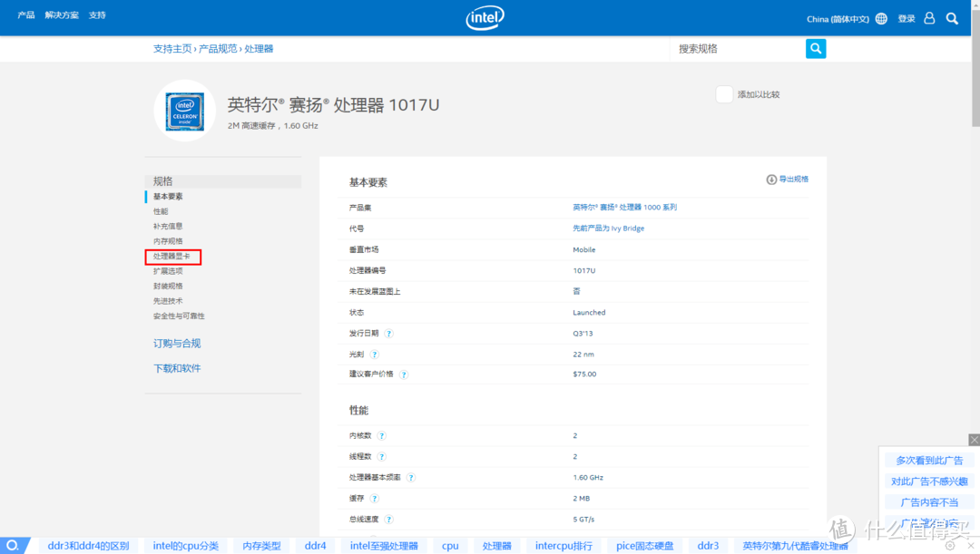980x554 pixels.
Task: Click intel的cpu分类 suggestion tag
Action: pos(186,546)
